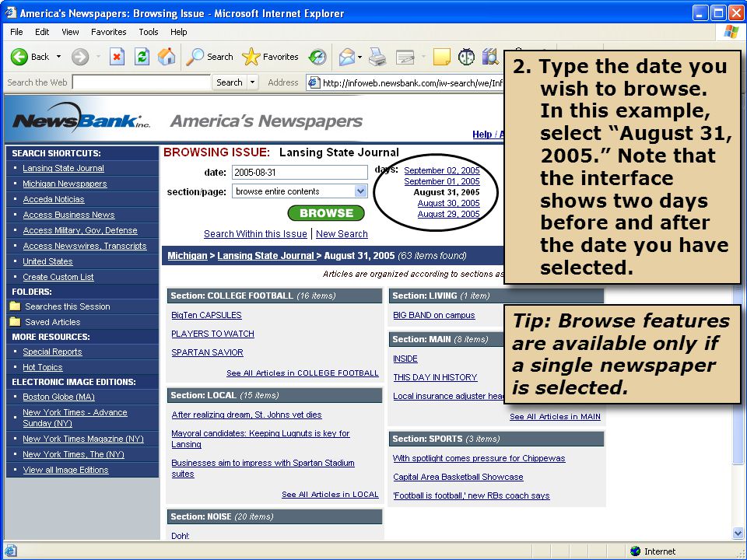Click the Internet zone globe icon
747x560 pixels.
point(635,551)
